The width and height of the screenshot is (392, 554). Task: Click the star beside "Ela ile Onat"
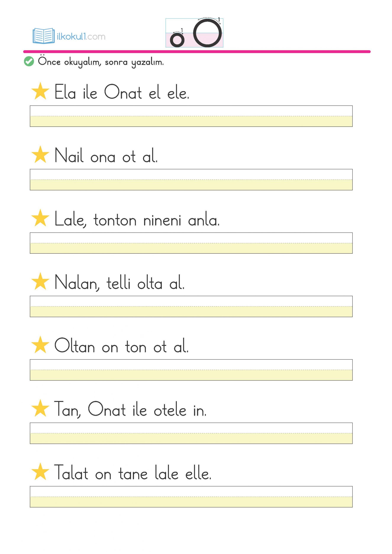point(40,91)
